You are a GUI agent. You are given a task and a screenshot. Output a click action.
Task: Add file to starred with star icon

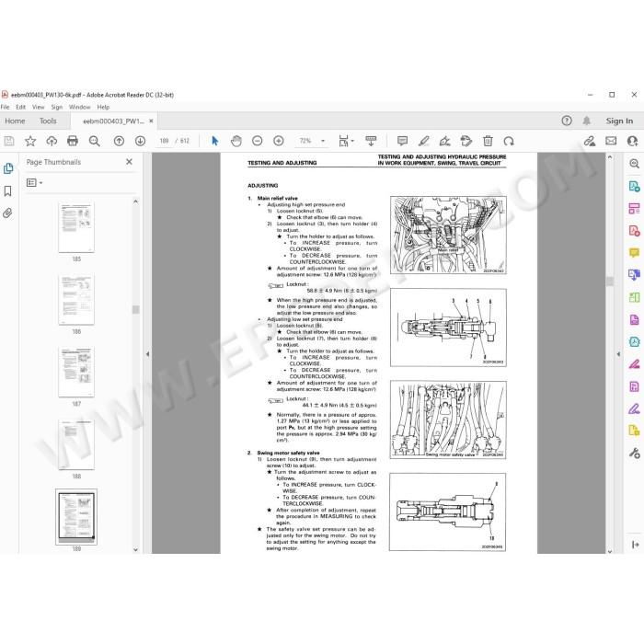[x=30, y=142]
